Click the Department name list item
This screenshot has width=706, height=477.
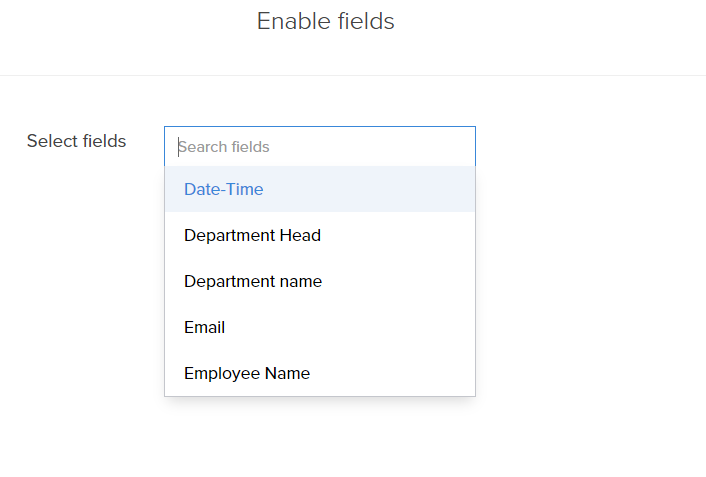pos(253,282)
